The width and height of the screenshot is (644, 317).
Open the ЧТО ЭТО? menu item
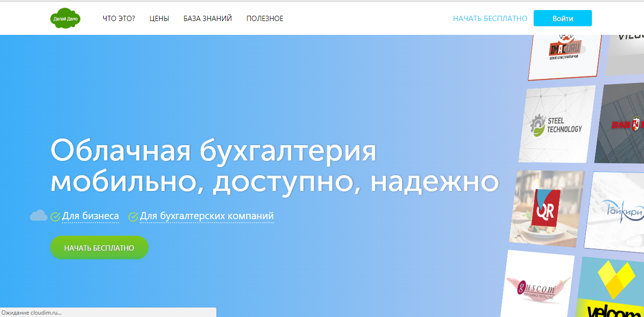click(119, 19)
